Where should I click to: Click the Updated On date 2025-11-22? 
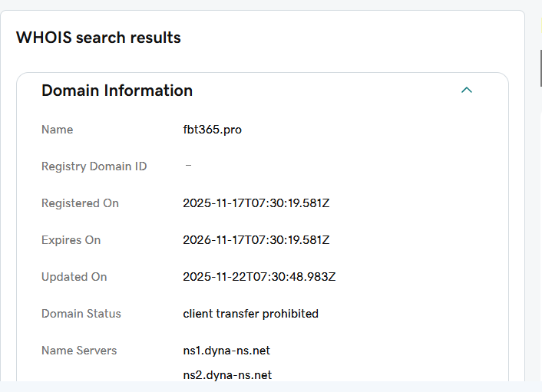(259, 277)
